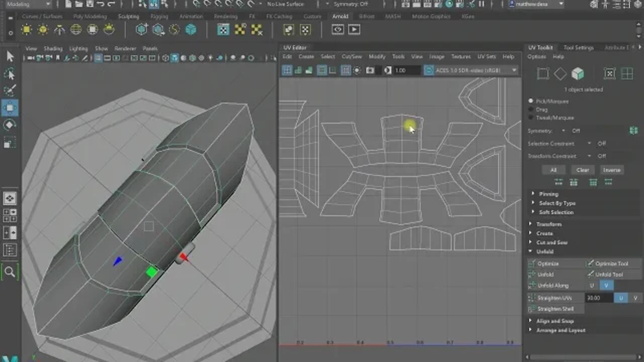Click the UV Editor grid display icon
644x362 pixels.
coord(346,70)
